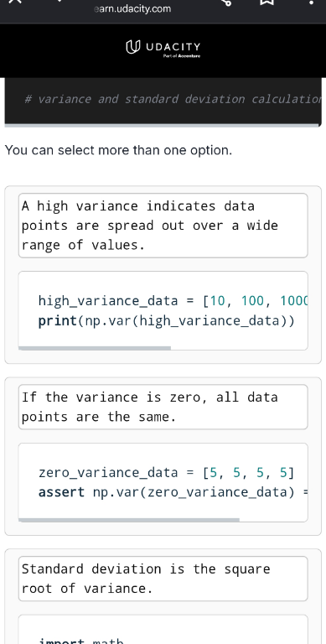The width and height of the screenshot is (326, 644).
Task: Click the scrollbar under the high_variance_data code
Action: 95,348
